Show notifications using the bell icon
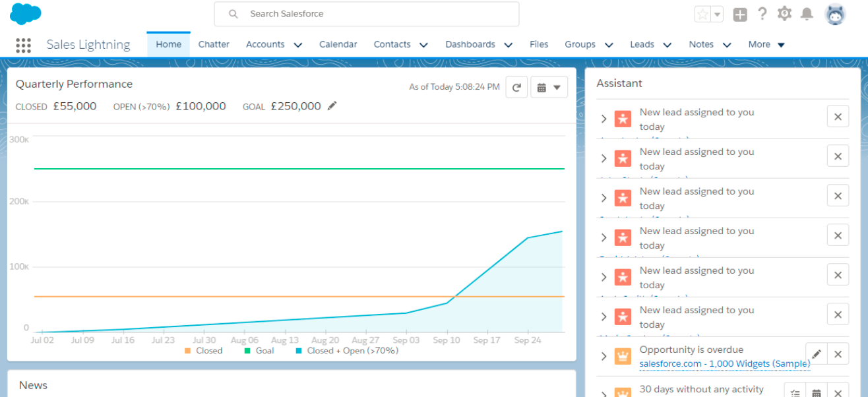The image size is (868, 397). coord(806,14)
